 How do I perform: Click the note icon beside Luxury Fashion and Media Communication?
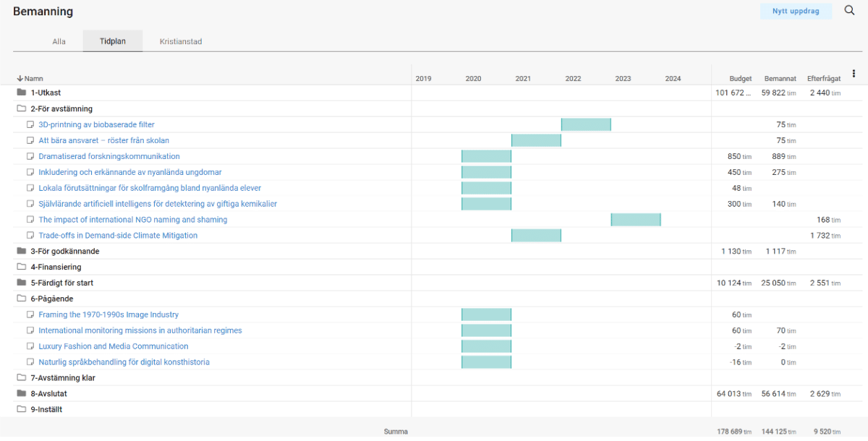click(30, 346)
